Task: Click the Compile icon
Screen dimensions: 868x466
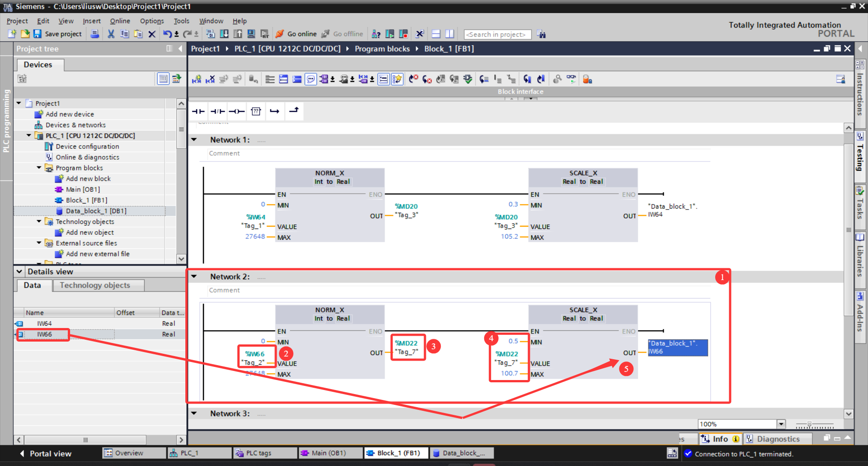Action: (x=210, y=34)
